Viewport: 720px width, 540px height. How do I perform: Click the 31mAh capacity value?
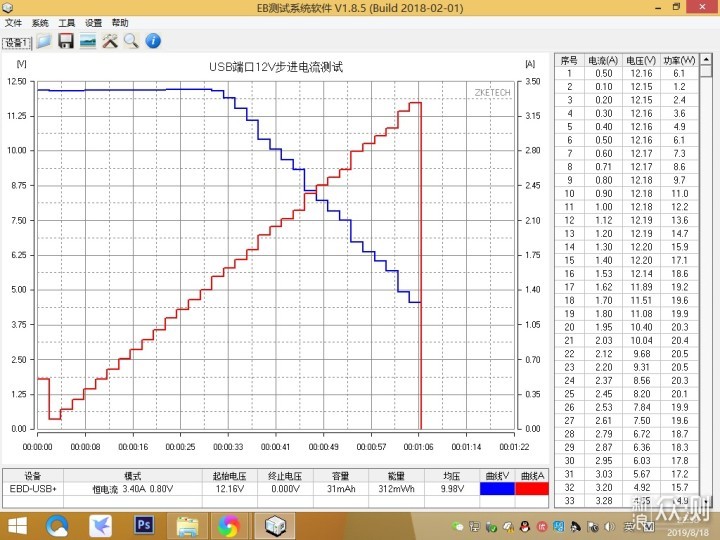click(x=341, y=489)
